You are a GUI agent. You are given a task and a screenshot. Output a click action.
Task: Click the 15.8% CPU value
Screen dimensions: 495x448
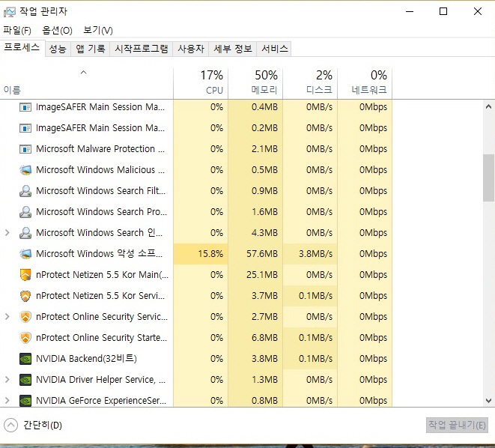(210, 254)
